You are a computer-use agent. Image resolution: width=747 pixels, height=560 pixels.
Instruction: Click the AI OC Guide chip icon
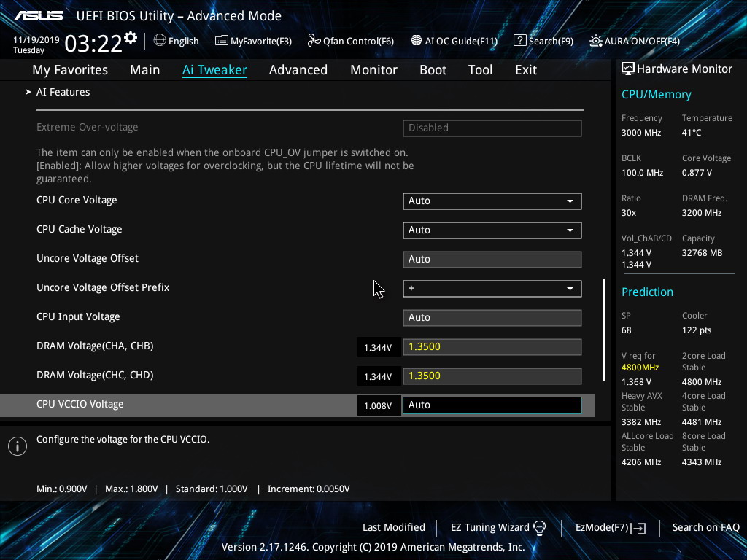[417, 41]
